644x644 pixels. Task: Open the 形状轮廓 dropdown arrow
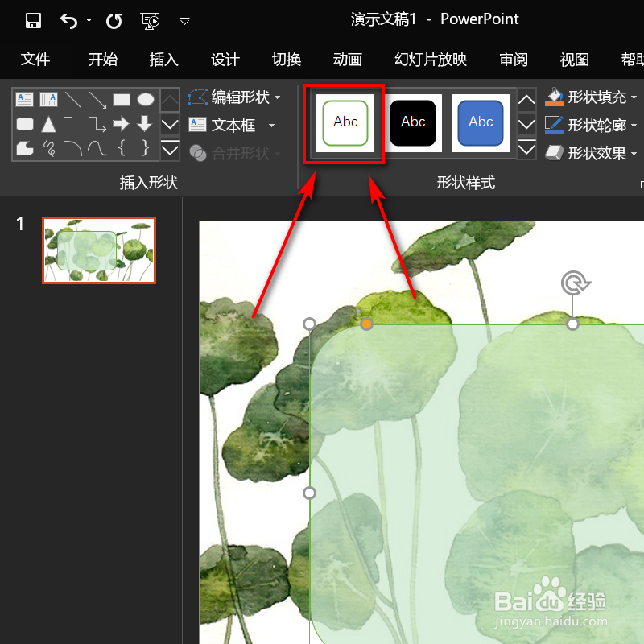point(634,126)
